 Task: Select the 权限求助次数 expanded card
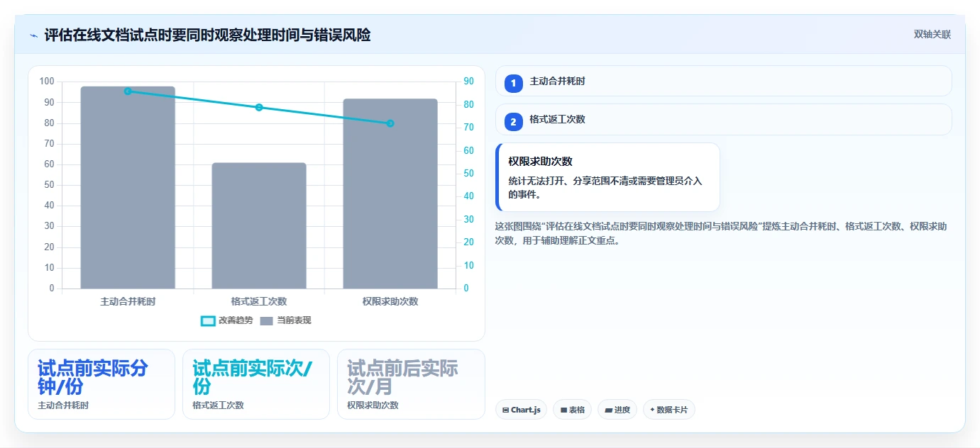tap(607, 177)
